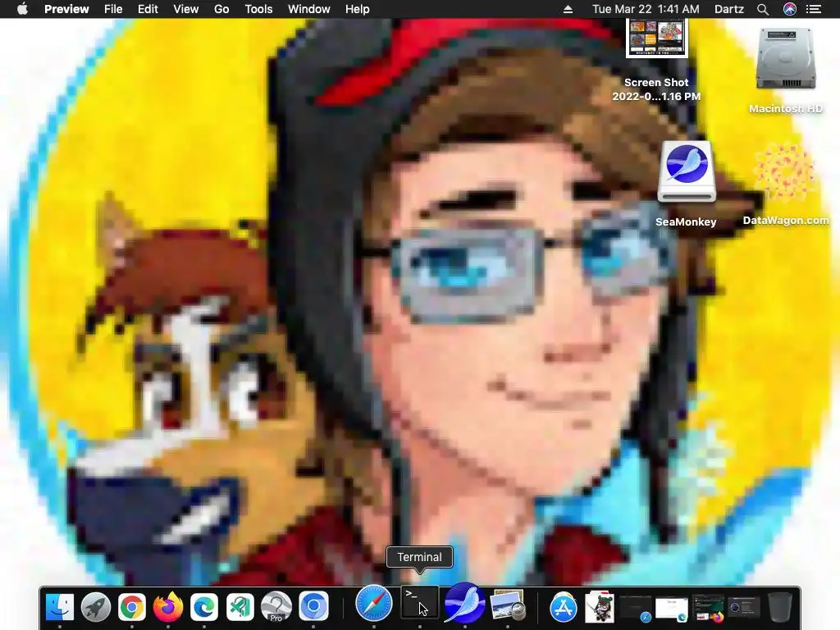The image size is (840, 630).
Task: Open the Help menu
Action: (358, 9)
